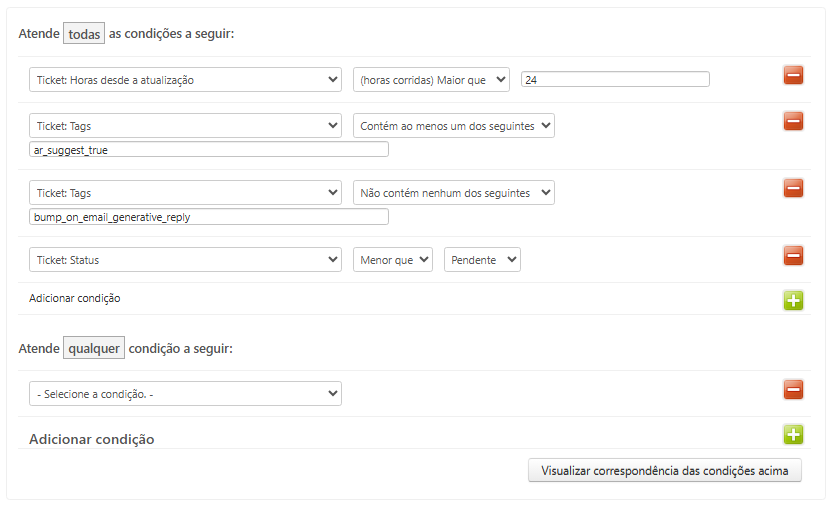834x505 pixels.
Task: Expand the 'Ticket: Status' field dropdown
Action: pos(185,260)
